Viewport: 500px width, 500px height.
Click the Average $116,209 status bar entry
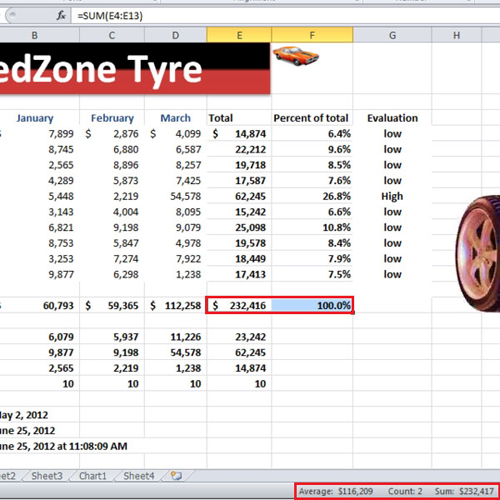pos(336,491)
